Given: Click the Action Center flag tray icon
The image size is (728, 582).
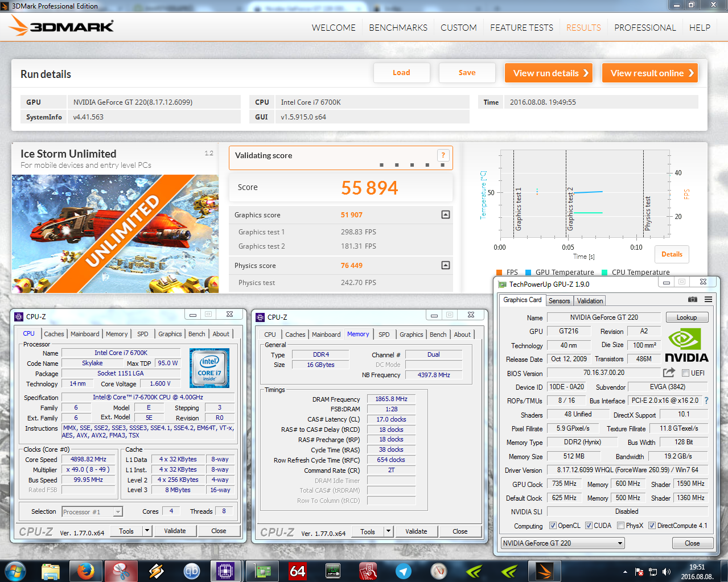Looking at the screenshot, I should pos(639,571).
